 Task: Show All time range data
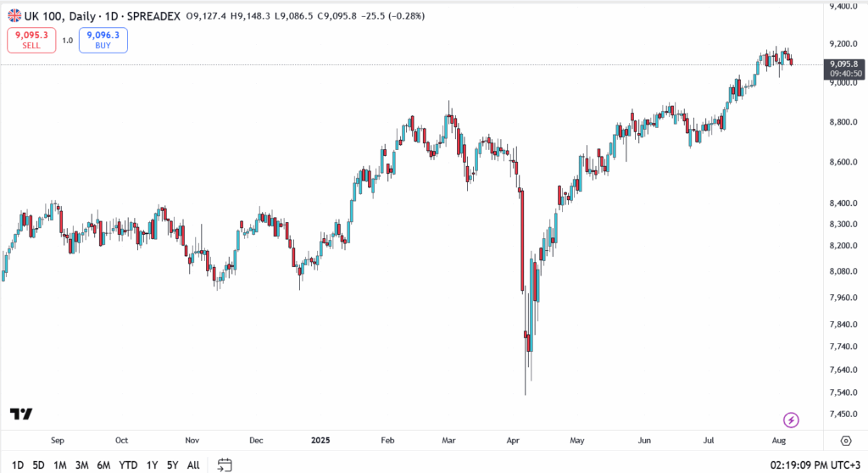(193, 465)
